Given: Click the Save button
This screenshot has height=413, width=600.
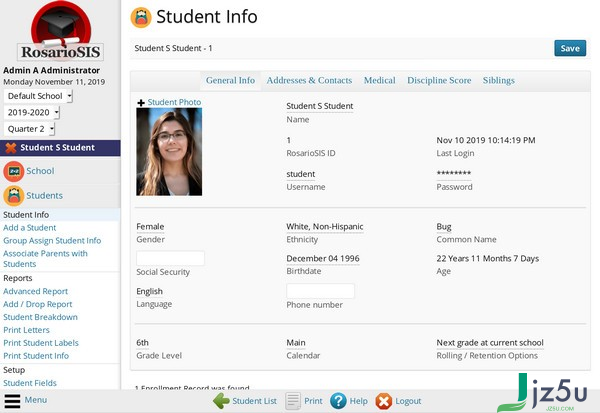Looking at the screenshot, I should [570, 48].
